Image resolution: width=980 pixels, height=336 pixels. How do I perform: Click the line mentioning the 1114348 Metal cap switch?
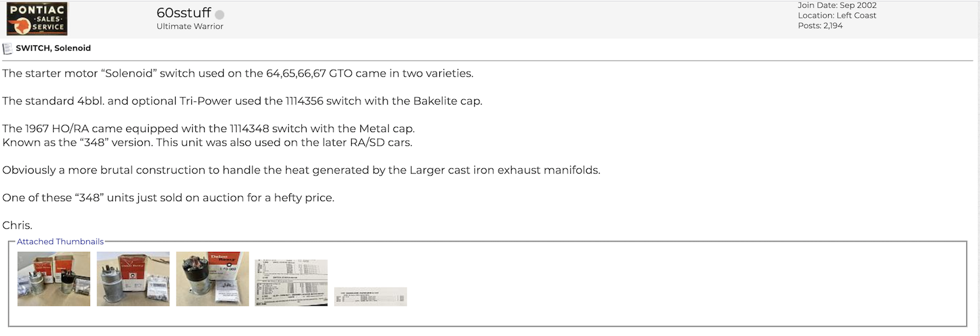click(208, 129)
